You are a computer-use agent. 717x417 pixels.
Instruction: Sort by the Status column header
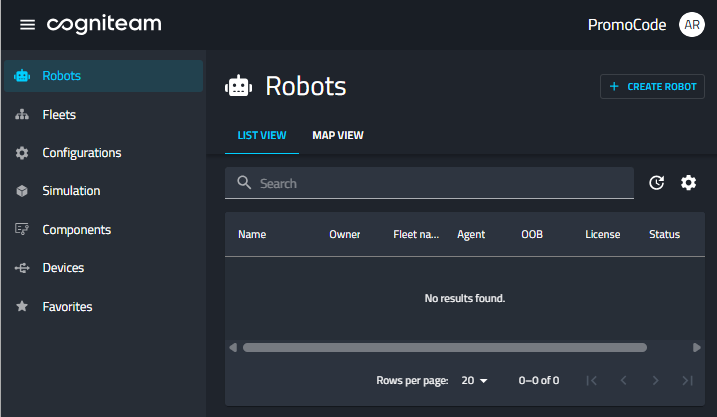coord(664,234)
